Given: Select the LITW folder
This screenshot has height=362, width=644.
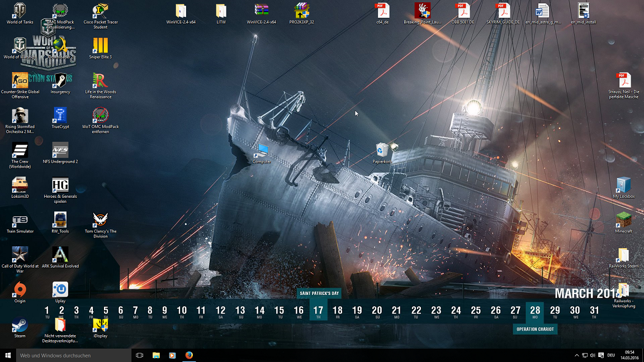Looking at the screenshot, I should coord(221,13).
